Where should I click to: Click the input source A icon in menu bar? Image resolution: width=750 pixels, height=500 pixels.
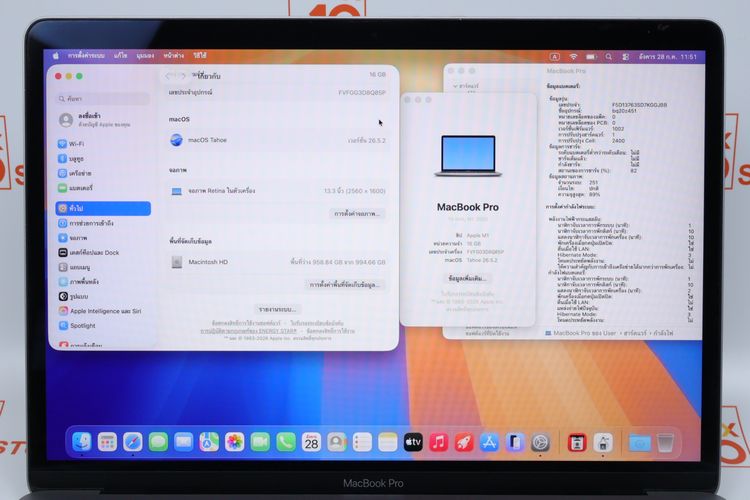(554, 56)
